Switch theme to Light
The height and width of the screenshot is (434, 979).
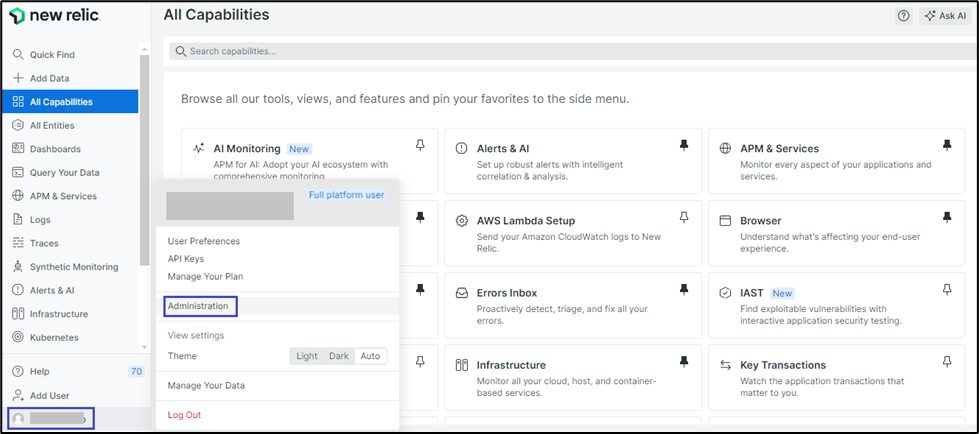click(x=307, y=356)
